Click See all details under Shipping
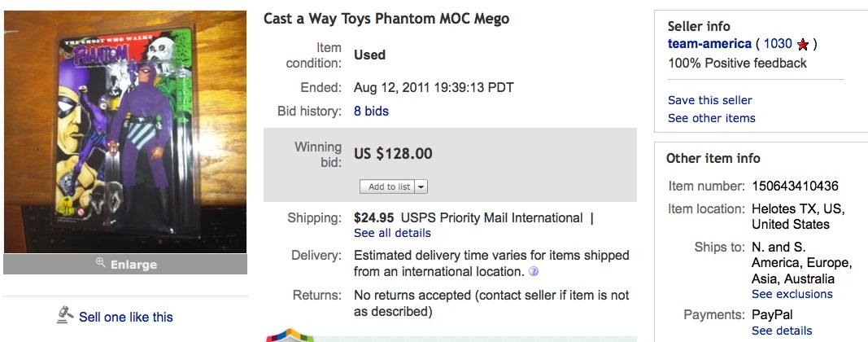 (x=391, y=233)
